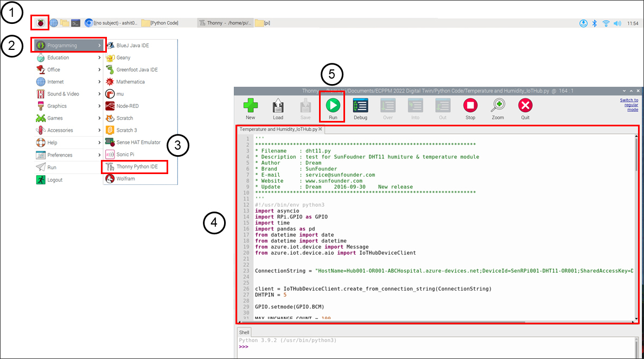Open the Programming menu category
Viewport: 644px width, 359px height.
[68, 45]
